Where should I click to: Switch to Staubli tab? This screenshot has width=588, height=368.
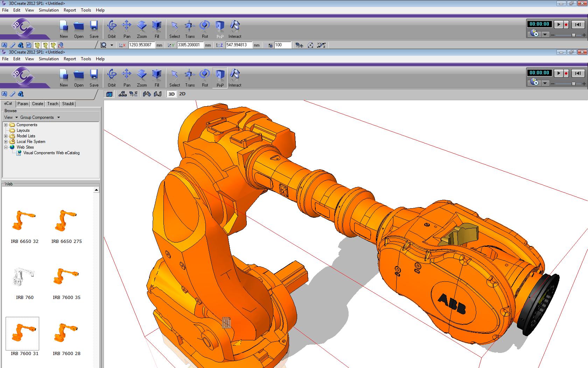point(68,104)
